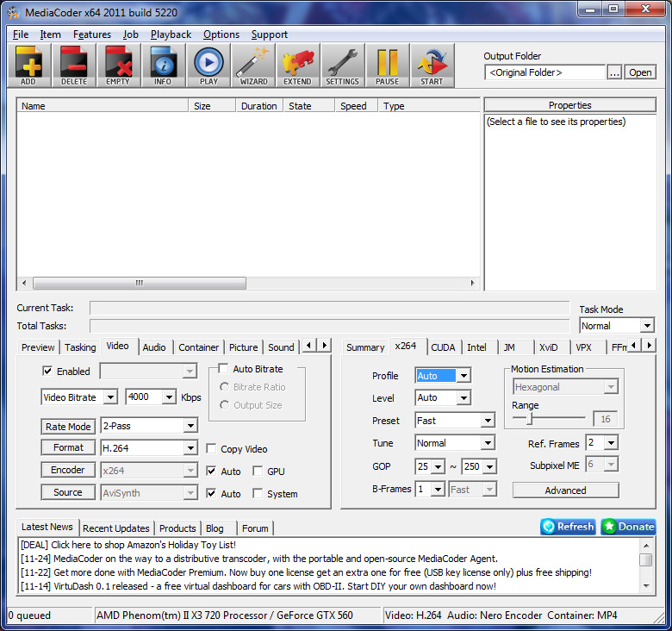Click the file list horizontal scrollbar thumb
The height and width of the screenshot is (631, 672).
coord(140,283)
